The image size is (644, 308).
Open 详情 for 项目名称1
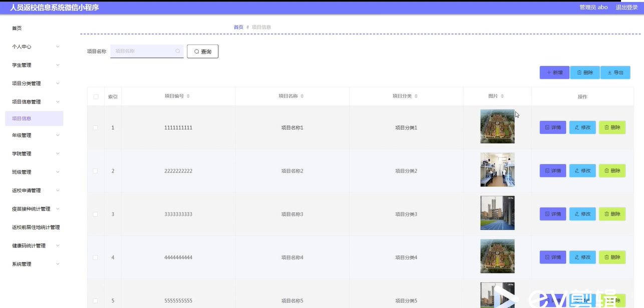[x=553, y=127]
